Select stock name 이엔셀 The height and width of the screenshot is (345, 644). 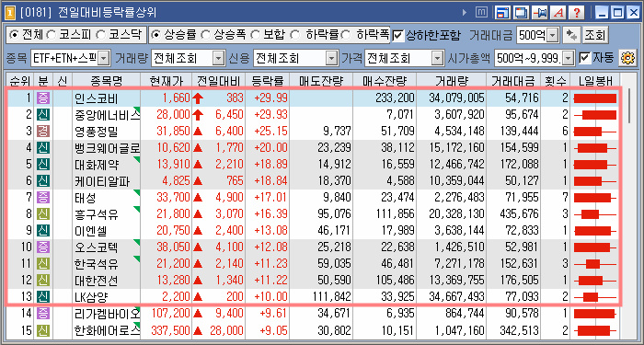point(91,231)
